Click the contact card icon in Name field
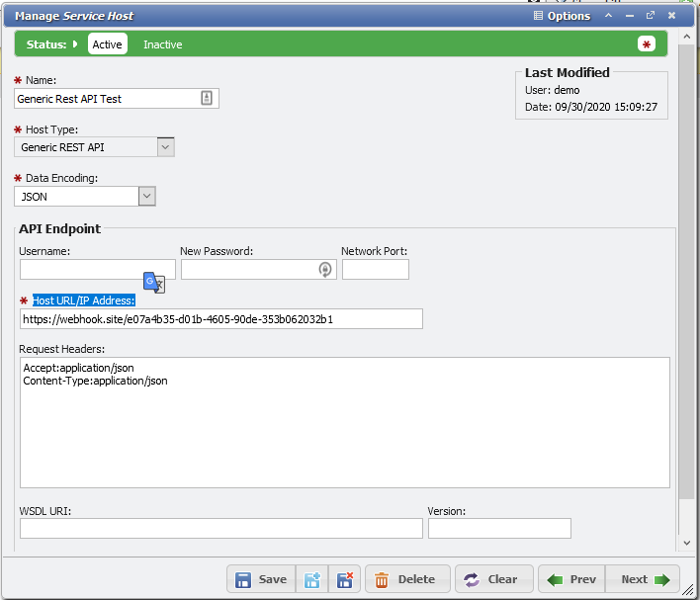This screenshot has height=600, width=700. point(207,98)
